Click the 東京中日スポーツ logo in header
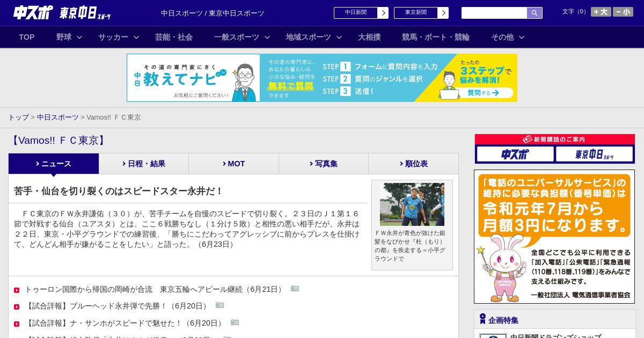This screenshot has height=338, width=644. click(85, 13)
